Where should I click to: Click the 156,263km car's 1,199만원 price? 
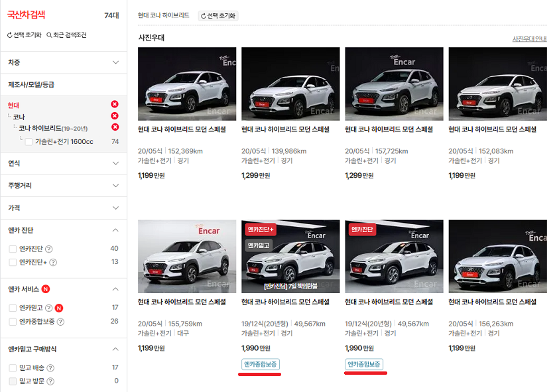pyautogui.click(x=462, y=348)
